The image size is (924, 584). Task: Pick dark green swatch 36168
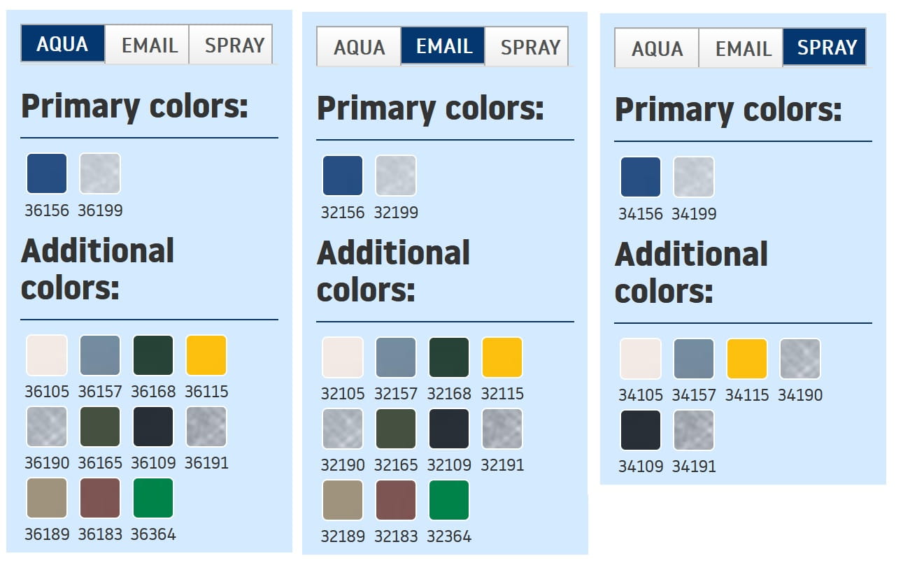click(153, 355)
